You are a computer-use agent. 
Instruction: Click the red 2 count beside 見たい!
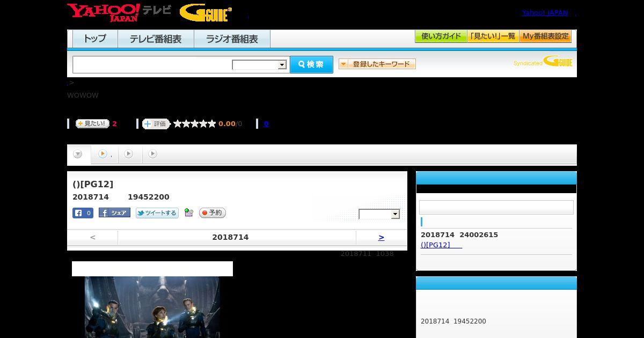tap(114, 124)
